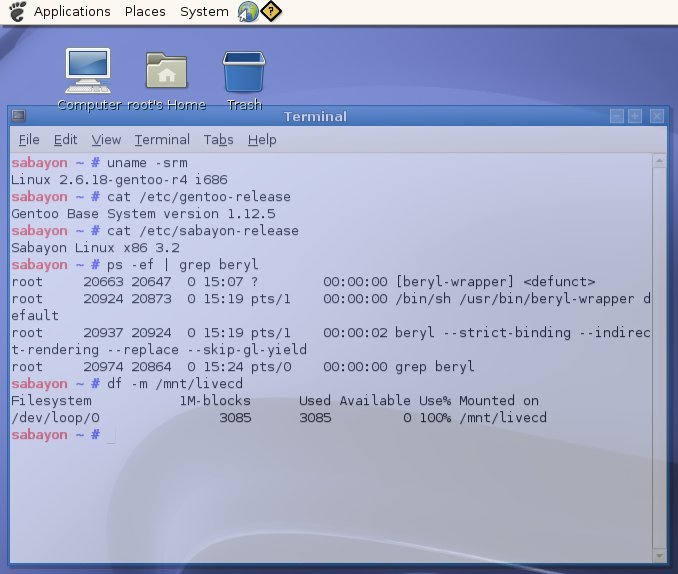
Task: Click the PID 20974 'grep beryl' row
Action: point(243,367)
